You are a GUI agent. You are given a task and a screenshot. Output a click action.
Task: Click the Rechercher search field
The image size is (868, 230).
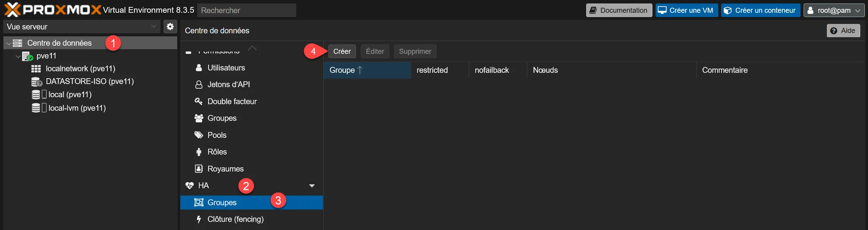click(247, 10)
